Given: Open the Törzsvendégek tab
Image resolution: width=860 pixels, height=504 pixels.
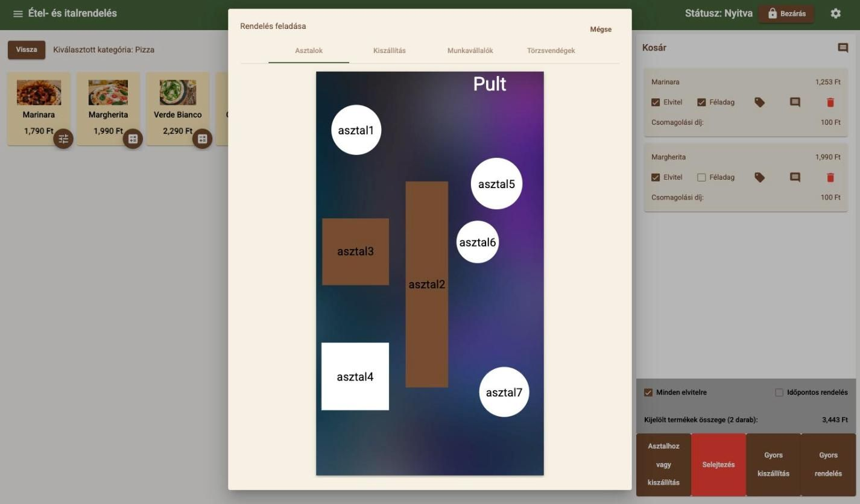Looking at the screenshot, I should coord(551,51).
